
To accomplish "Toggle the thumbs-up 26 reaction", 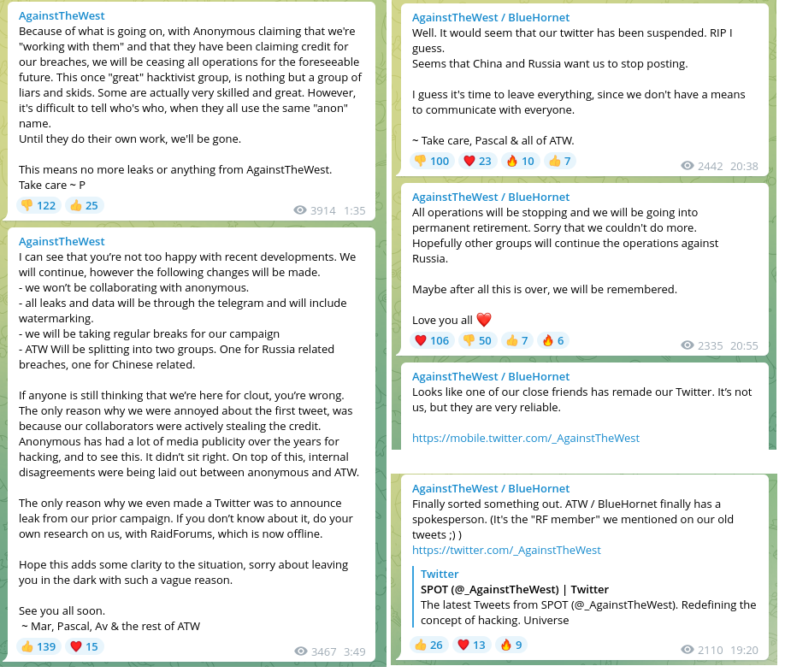I will tap(429, 645).
